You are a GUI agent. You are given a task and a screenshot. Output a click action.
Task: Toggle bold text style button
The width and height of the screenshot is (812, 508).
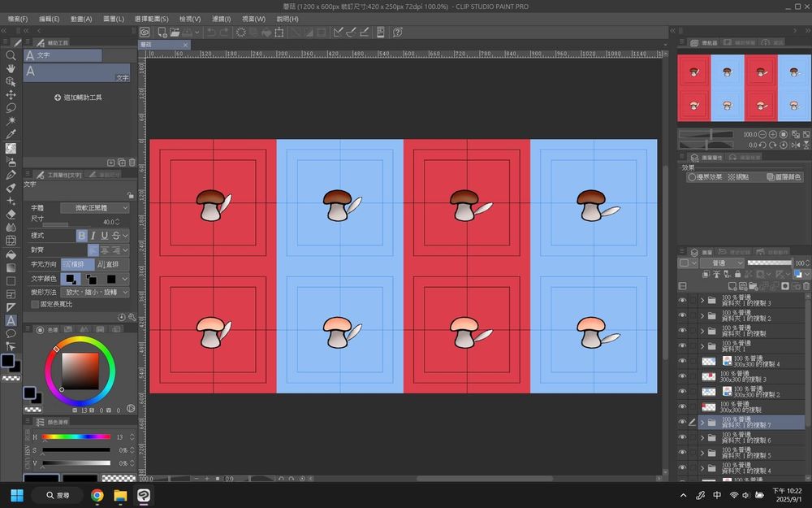81,236
